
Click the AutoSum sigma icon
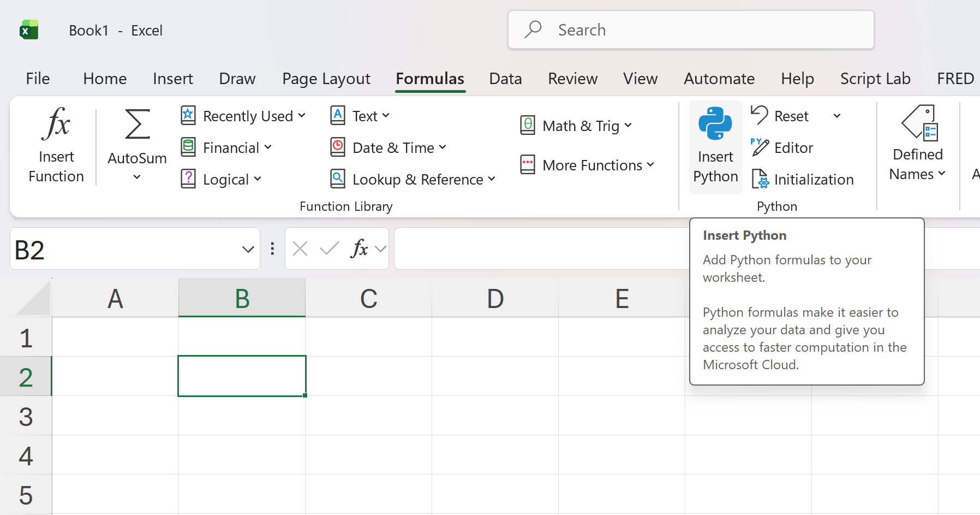(x=138, y=124)
